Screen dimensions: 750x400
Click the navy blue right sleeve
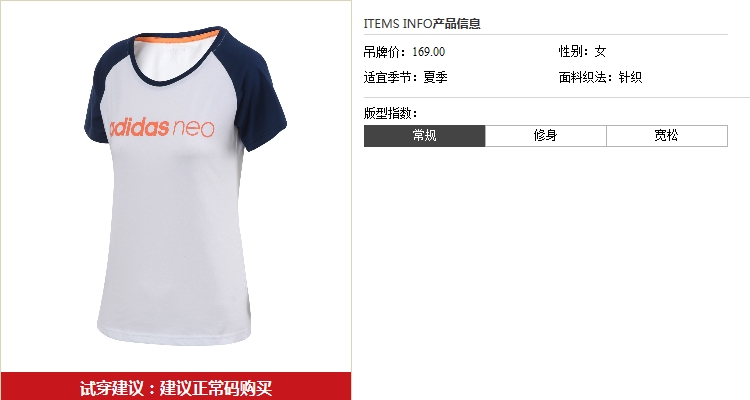(256, 96)
